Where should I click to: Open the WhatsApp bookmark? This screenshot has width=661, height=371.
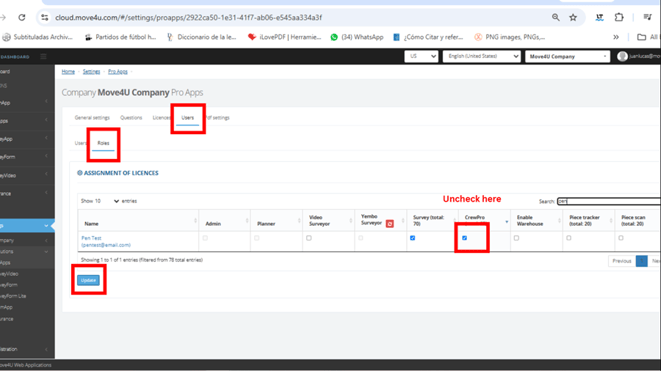357,37
